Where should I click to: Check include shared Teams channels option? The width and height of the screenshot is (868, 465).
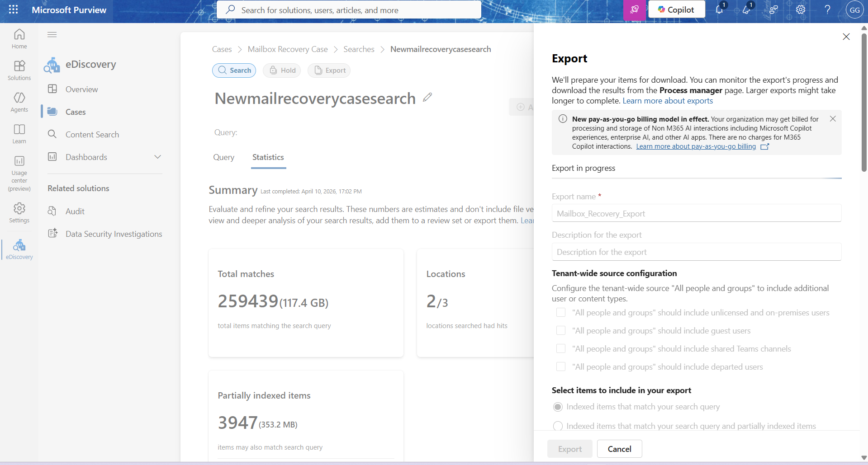[x=561, y=348]
